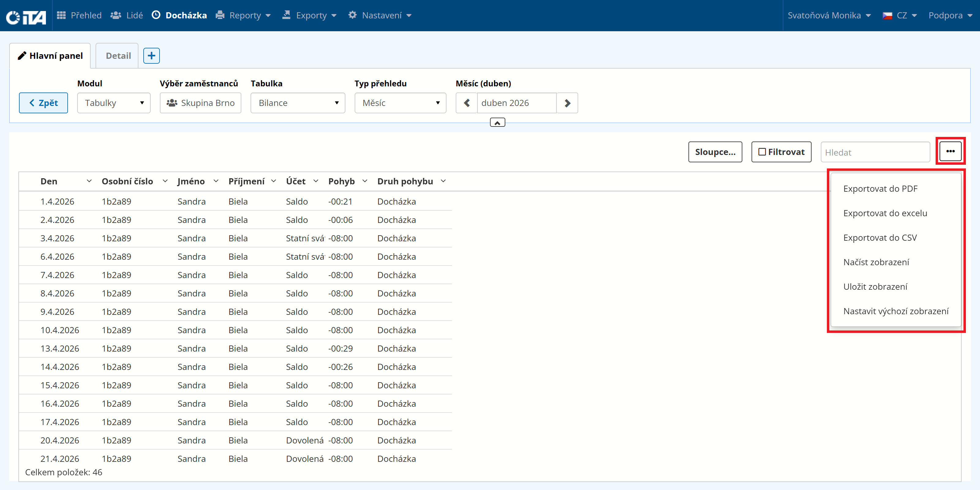The width and height of the screenshot is (980, 490).
Task: Select the Hlavní panel tab
Action: [50, 56]
